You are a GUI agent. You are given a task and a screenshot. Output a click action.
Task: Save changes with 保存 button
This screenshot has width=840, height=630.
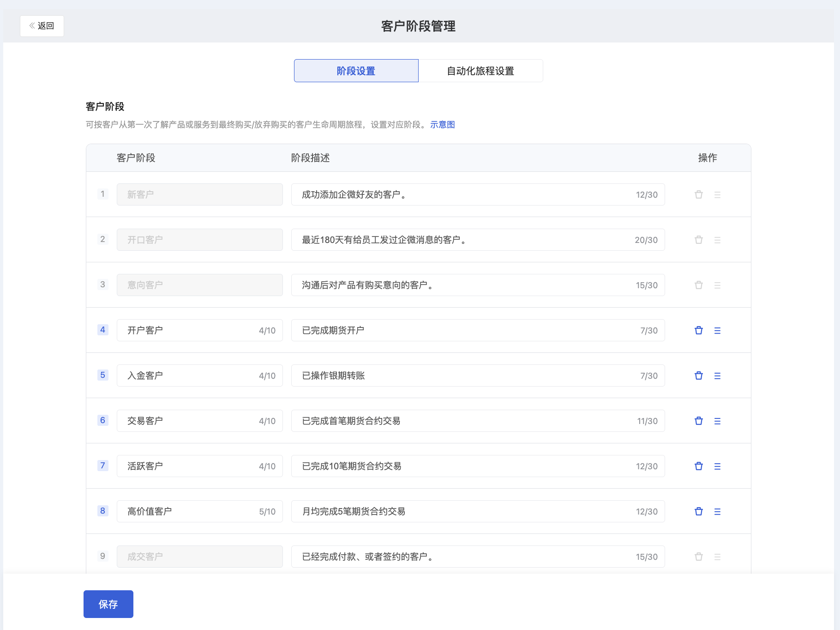coord(108,604)
